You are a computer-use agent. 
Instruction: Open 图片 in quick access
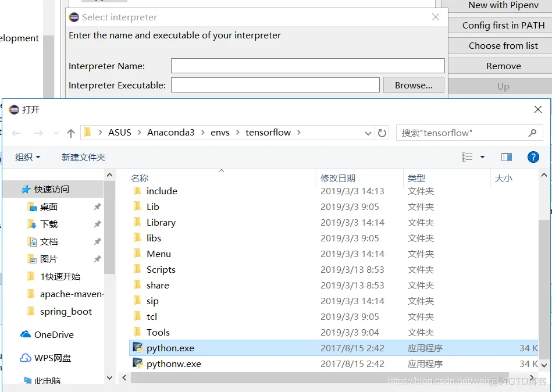pyautogui.click(x=49, y=259)
